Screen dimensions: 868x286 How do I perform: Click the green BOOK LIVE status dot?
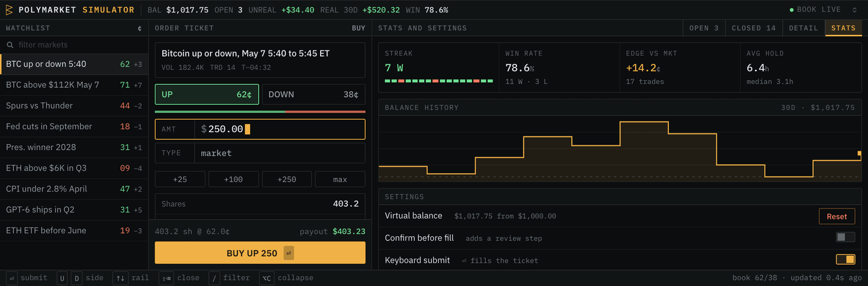(x=792, y=10)
